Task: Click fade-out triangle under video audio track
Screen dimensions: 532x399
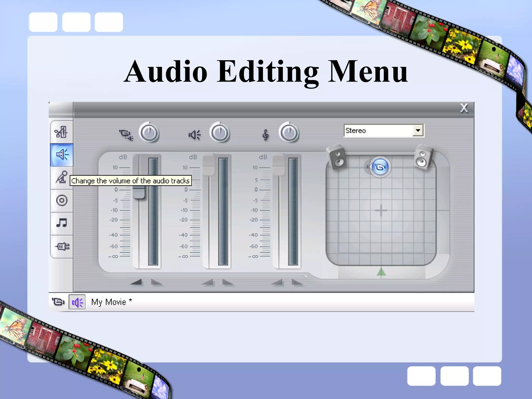Action: pos(157,282)
